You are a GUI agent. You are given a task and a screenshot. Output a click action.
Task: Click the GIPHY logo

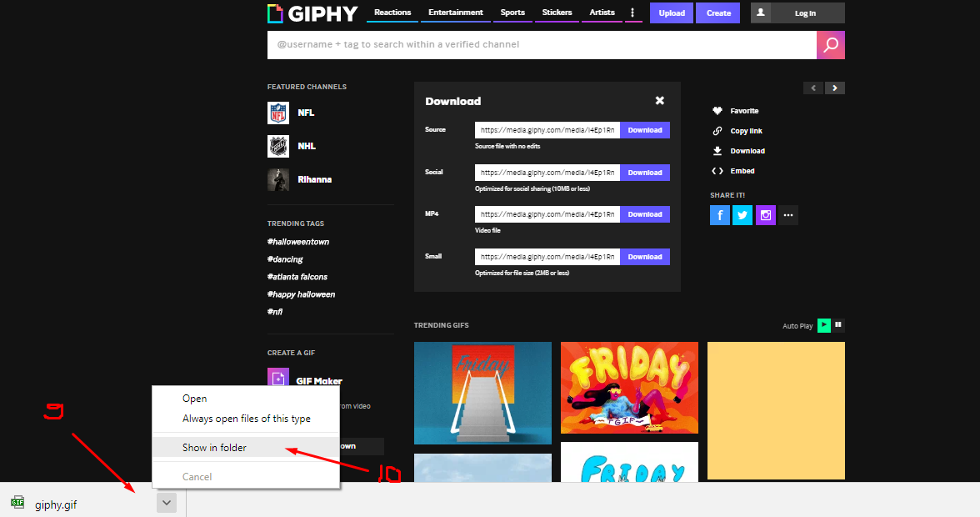(312, 13)
